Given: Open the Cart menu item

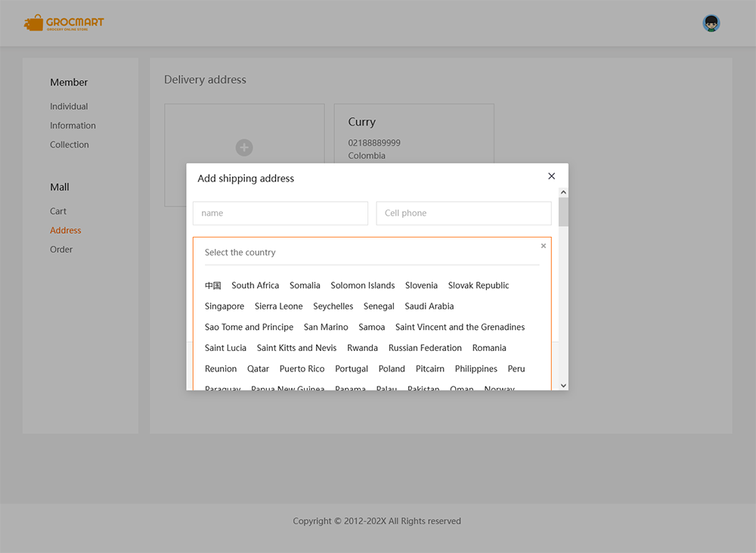Looking at the screenshot, I should pos(58,211).
